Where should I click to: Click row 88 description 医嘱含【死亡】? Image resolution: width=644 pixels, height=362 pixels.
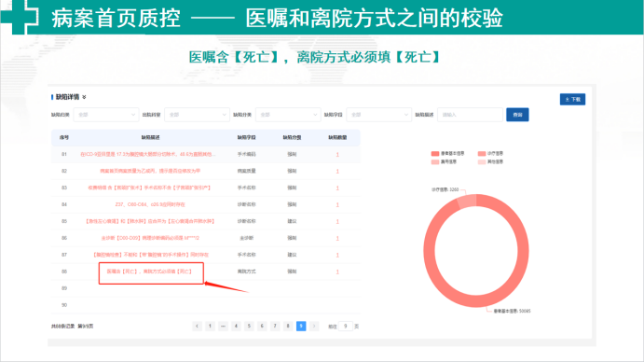pyautogui.click(x=149, y=271)
